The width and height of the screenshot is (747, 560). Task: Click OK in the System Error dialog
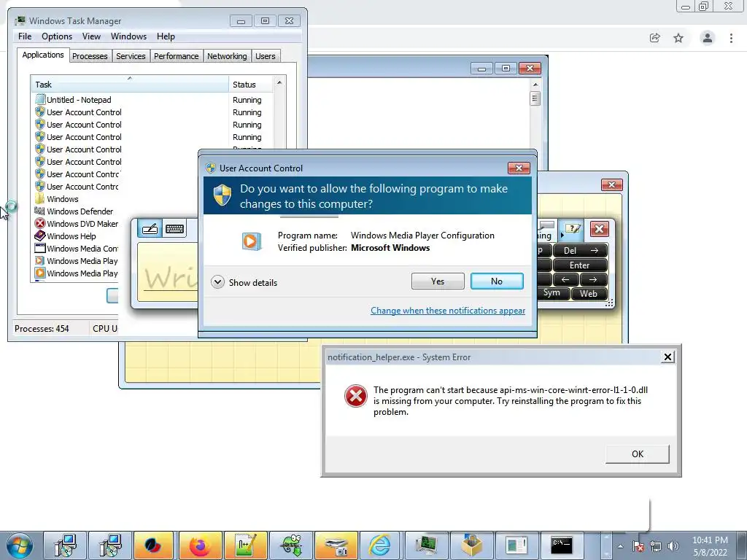(638, 454)
